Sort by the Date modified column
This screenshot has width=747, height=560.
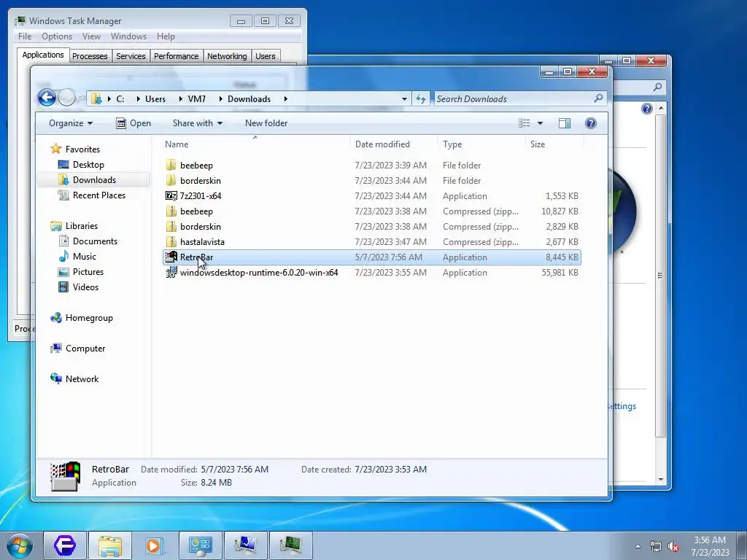click(x=393, y=144)
